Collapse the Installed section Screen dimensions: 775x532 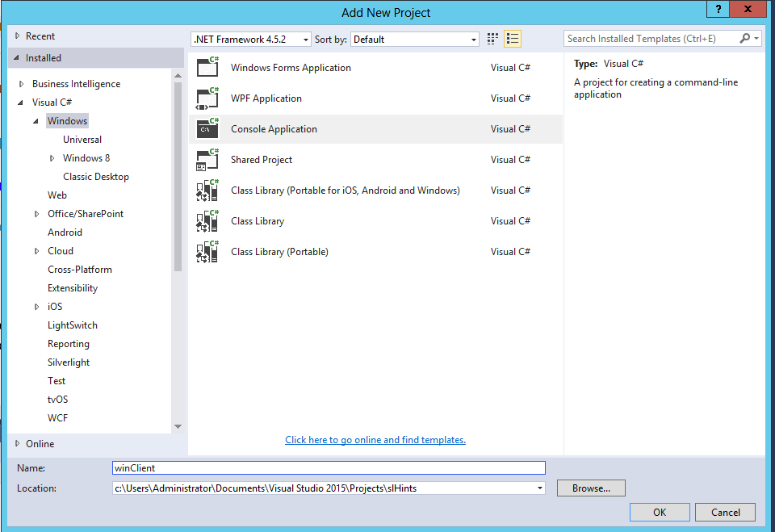17,58
